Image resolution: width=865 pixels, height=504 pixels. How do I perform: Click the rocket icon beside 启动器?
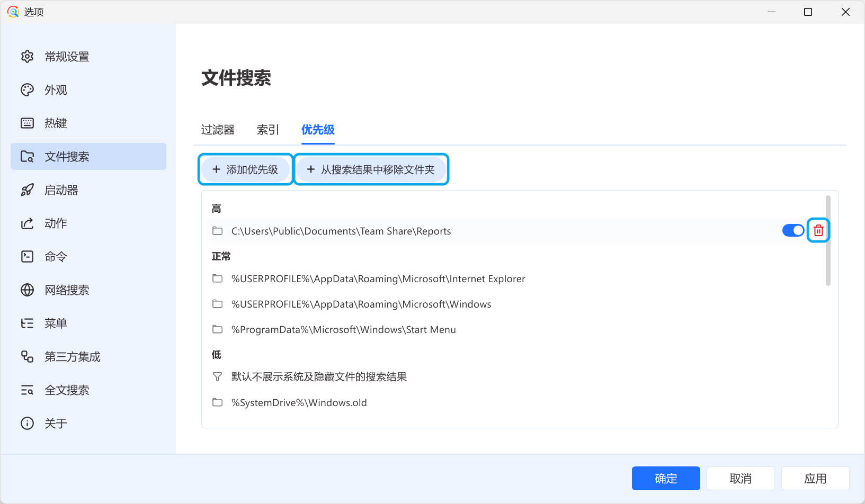(27, 190)
